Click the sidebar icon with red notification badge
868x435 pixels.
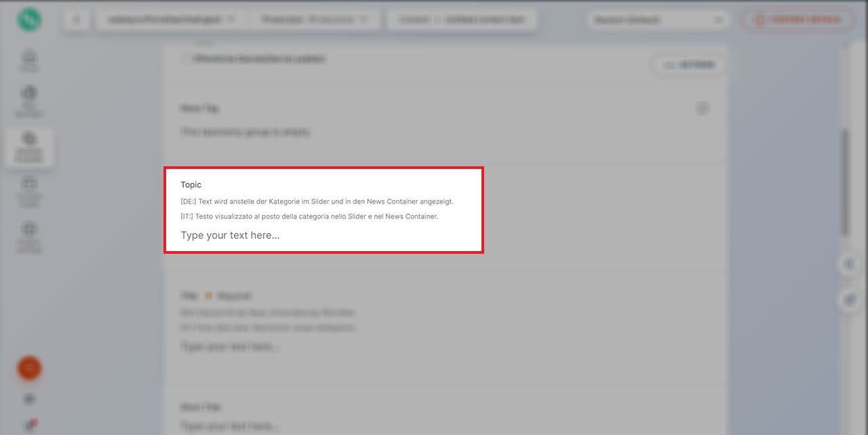pyautogui.click(x=30, y=425)
